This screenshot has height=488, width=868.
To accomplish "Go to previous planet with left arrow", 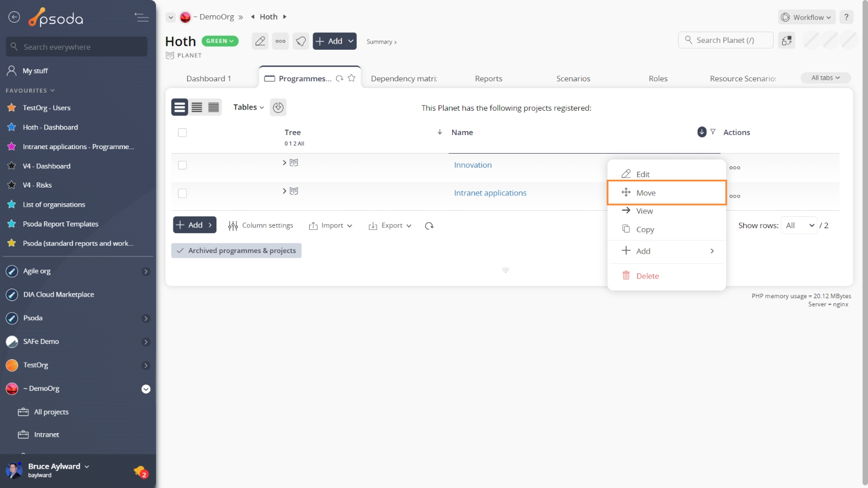I will coord(253,17).
